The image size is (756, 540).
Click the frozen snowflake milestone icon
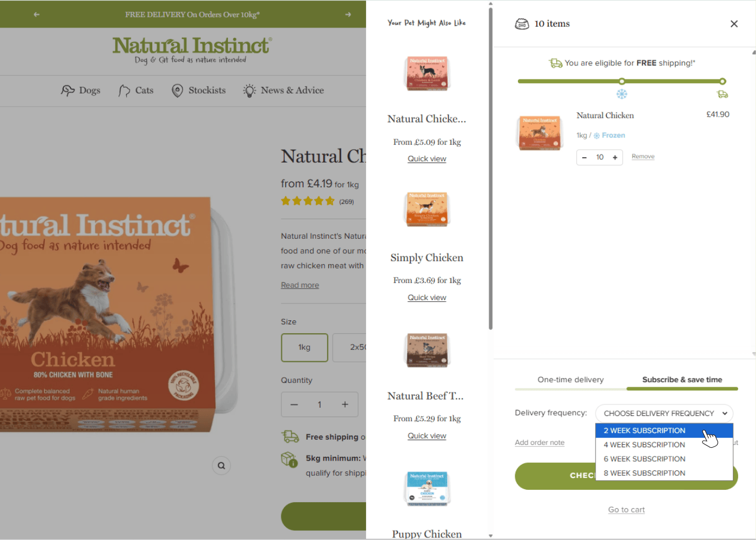622,94
